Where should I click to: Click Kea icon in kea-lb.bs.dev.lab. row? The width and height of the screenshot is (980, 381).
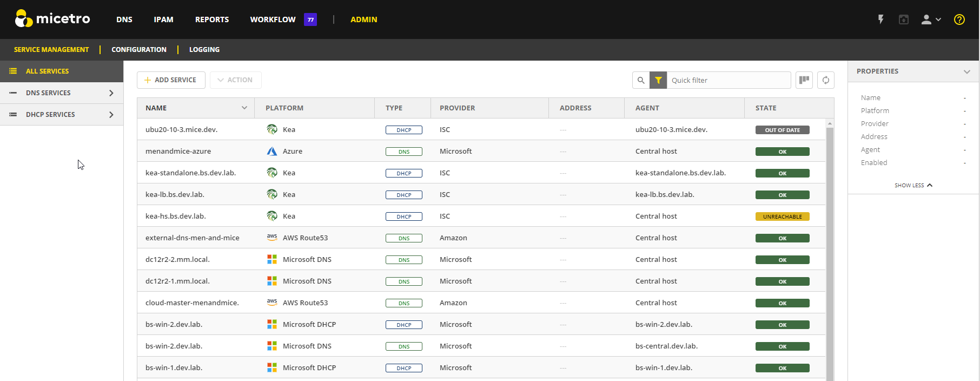click(272, 194)
